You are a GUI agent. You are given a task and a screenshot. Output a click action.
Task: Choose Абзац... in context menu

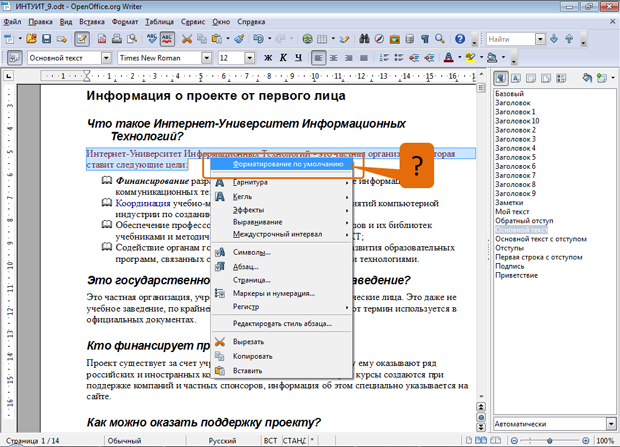pyautogui.click(x=282, y=267)
